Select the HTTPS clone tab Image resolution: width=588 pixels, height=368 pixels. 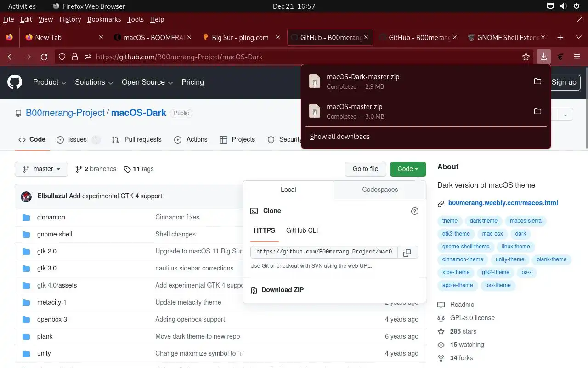coord(265,230)
